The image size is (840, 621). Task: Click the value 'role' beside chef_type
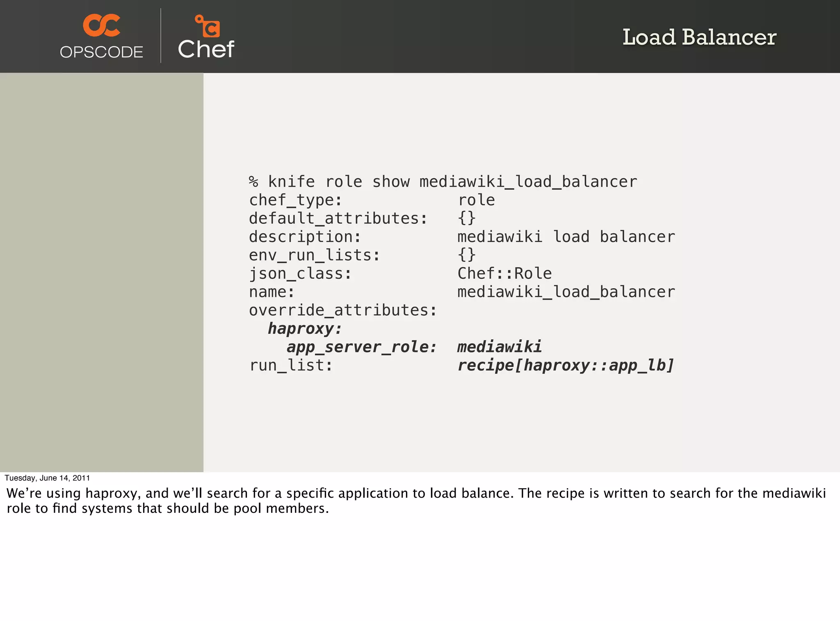pos(476,200)
